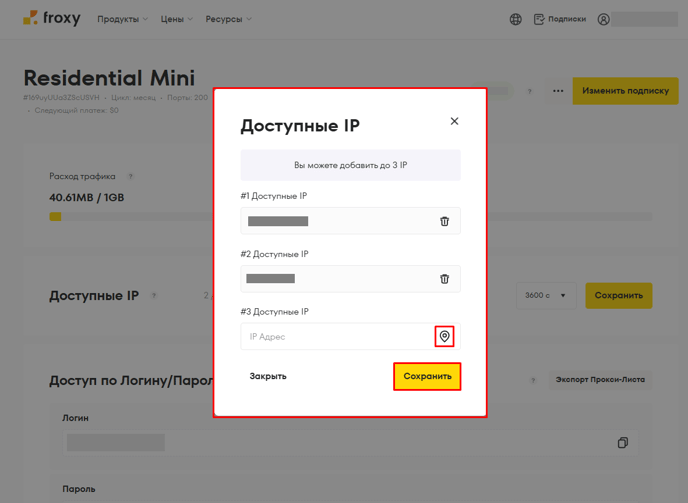Click background page Сохранить button
The image size is (688, 503).
(x=619, y=295)
